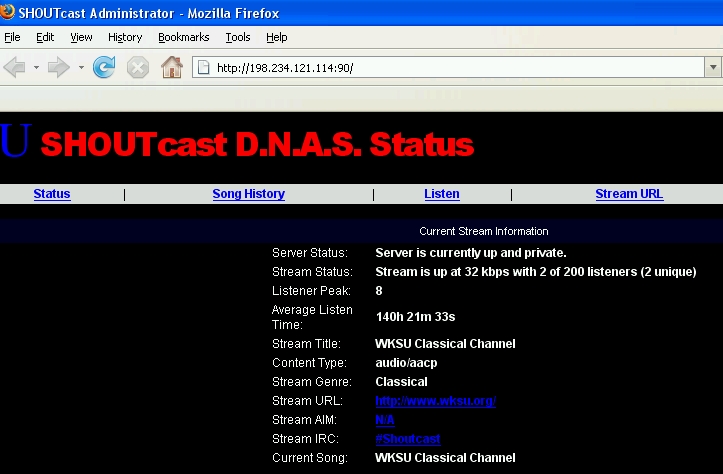Click the 'Stream URL:' row label

(307, 401)
